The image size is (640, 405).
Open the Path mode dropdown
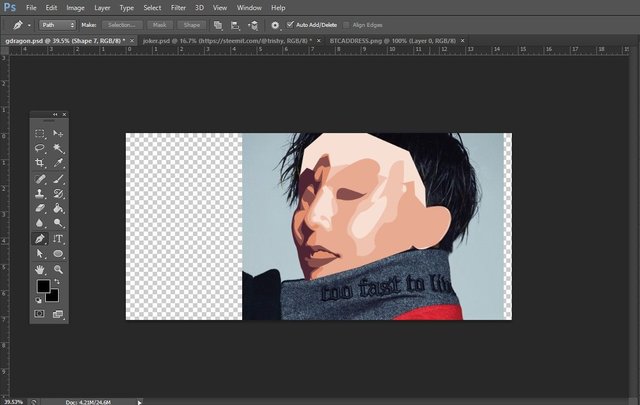[59, 23]
